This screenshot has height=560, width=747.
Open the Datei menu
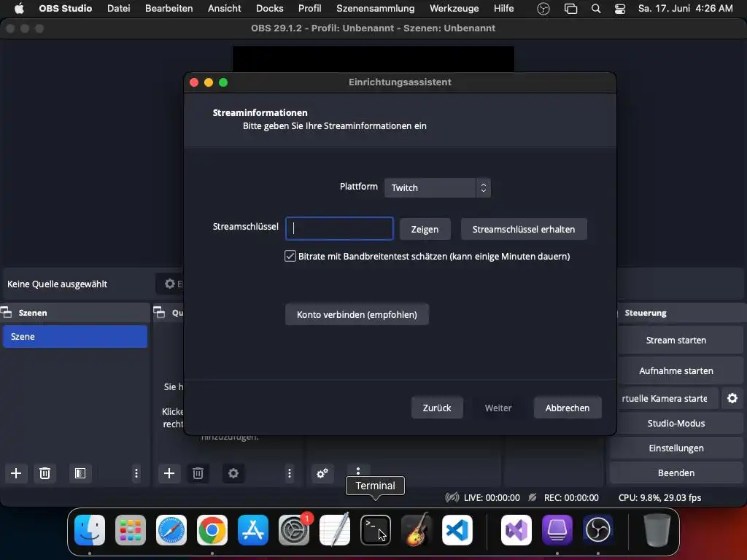(x=119, y=9)
